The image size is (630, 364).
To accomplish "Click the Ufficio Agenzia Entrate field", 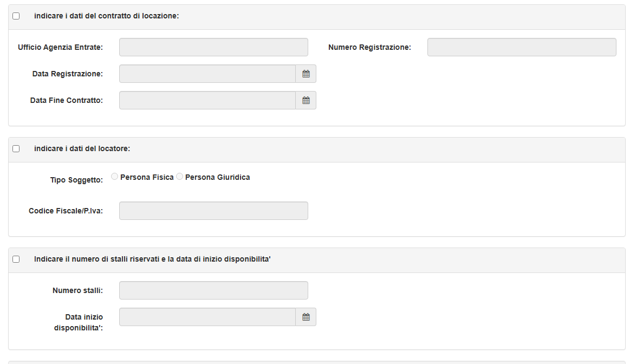I will pos(213,47).
